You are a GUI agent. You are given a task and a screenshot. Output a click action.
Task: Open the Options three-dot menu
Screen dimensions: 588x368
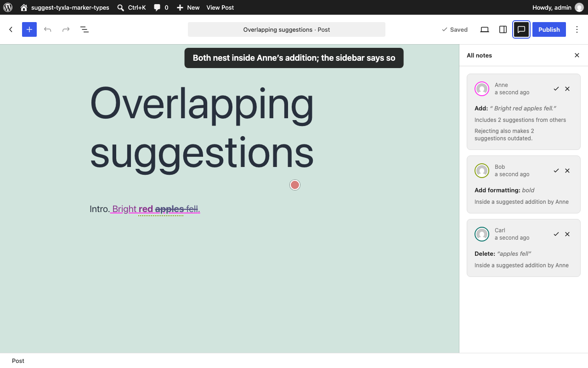coord(577,29)
